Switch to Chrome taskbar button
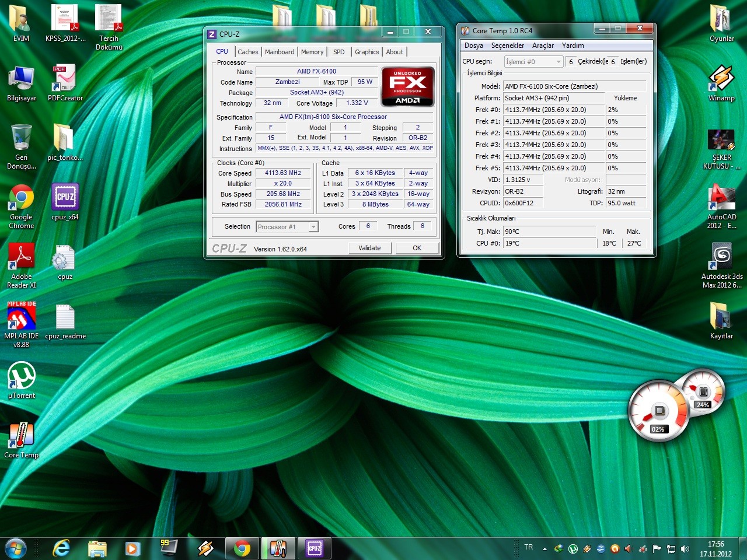The height and width of the screenshot is (560, 747). click(242, 548)
